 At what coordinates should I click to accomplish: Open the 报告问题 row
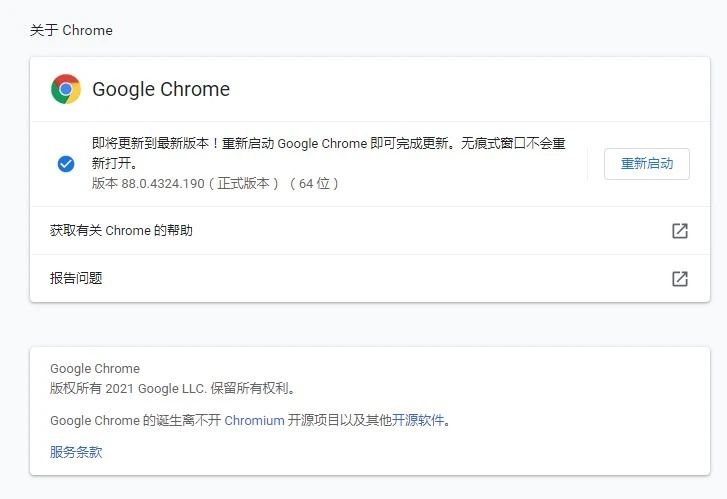[x=370, y=278]
